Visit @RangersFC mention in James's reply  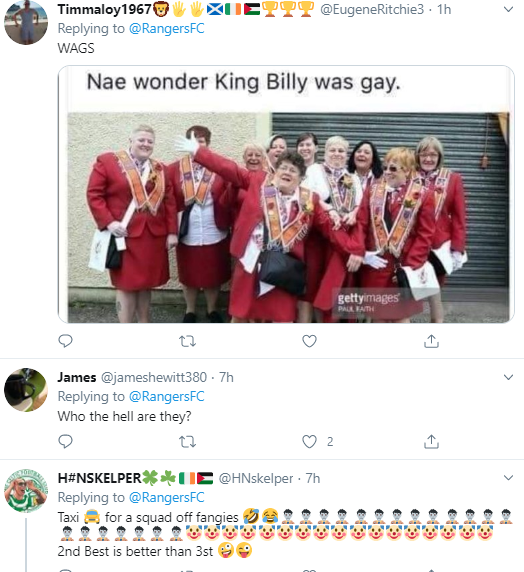[167, 397]
